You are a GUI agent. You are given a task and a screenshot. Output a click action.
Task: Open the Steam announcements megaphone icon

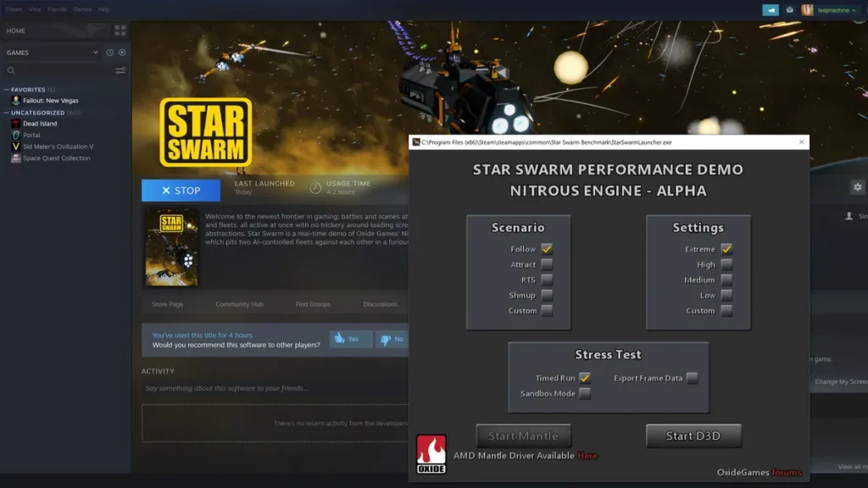771,10
